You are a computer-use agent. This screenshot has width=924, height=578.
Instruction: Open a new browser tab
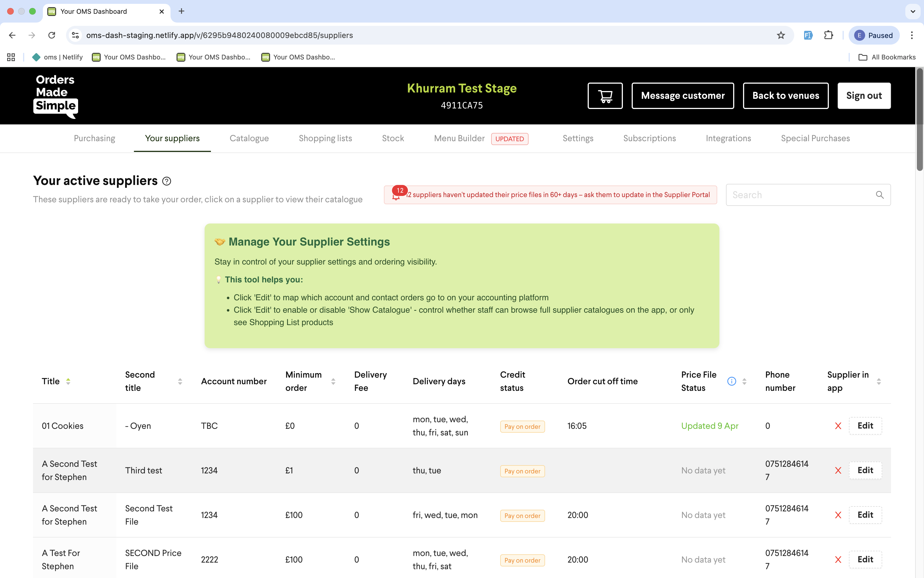pyautogui.click(x=182, y=11)
